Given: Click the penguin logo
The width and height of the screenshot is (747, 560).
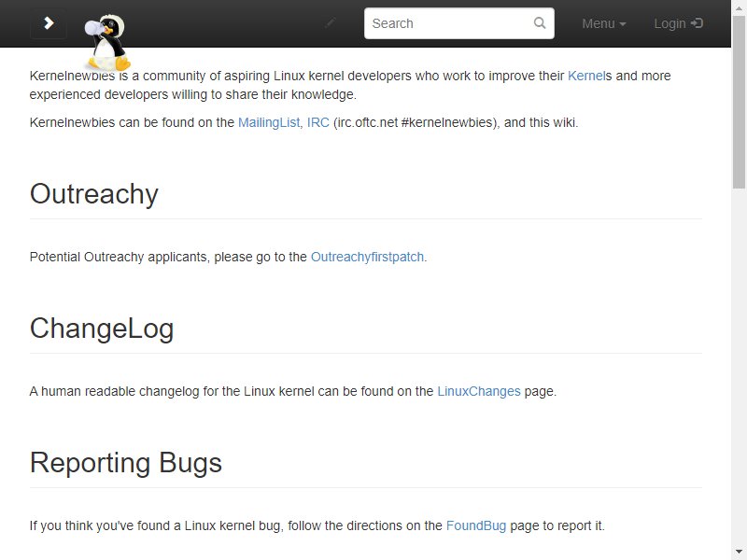Looking at the screenshot, I should [x=106, y=43].
